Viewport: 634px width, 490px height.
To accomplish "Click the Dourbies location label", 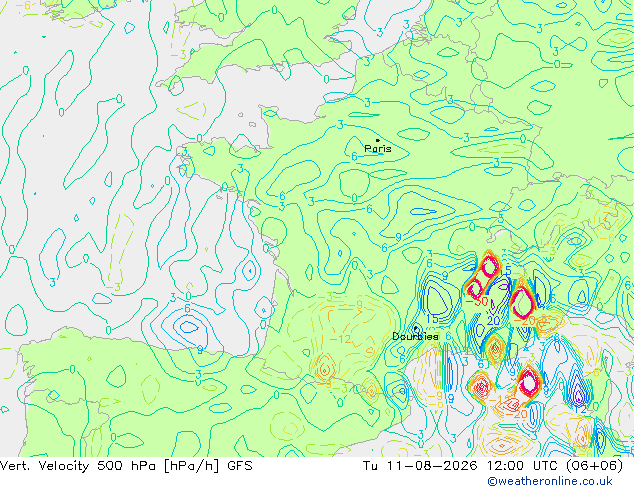I will click(415, 336).
